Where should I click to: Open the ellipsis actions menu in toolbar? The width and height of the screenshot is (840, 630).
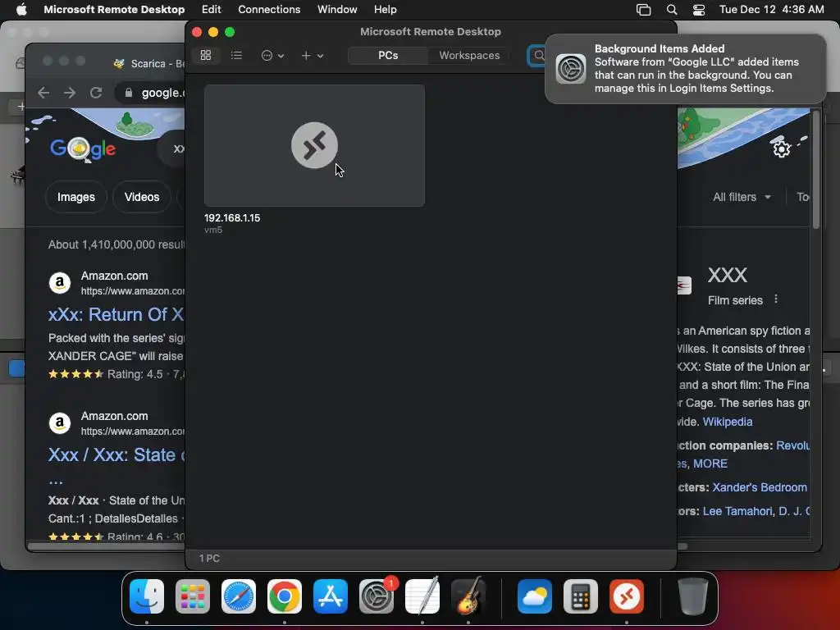click(272, 55)
